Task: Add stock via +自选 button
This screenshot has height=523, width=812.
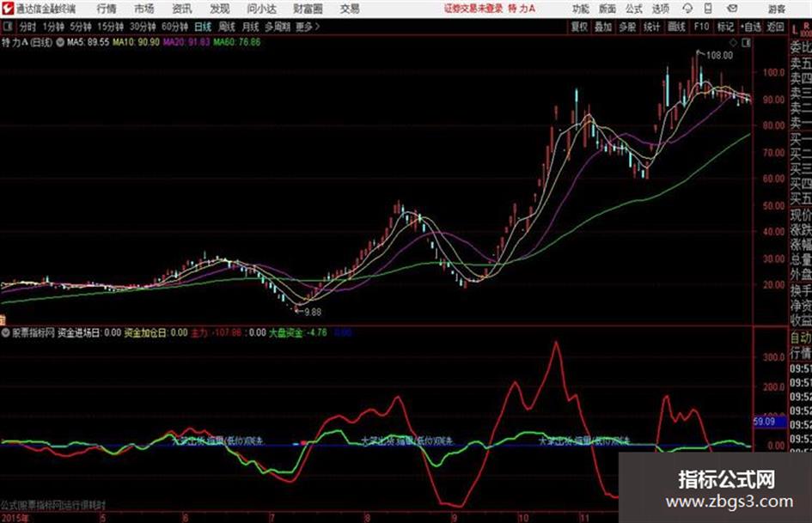Action: coord(751,27)
